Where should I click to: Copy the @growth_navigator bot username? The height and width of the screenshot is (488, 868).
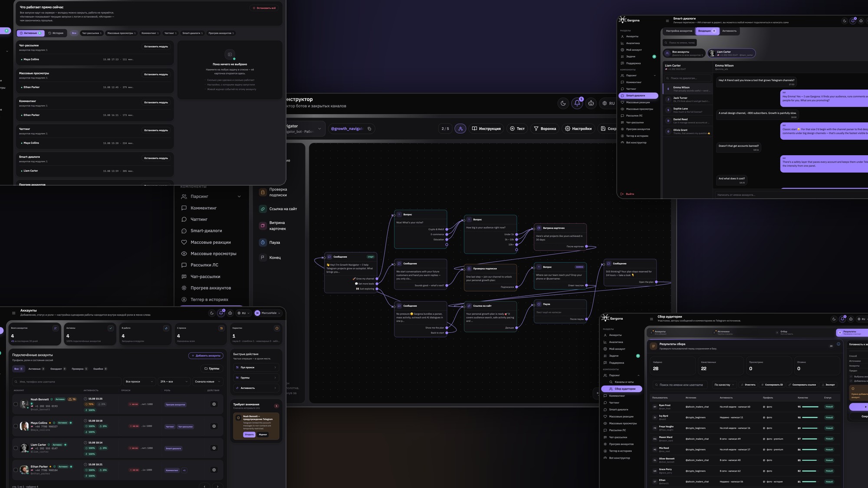pos(369,128)
